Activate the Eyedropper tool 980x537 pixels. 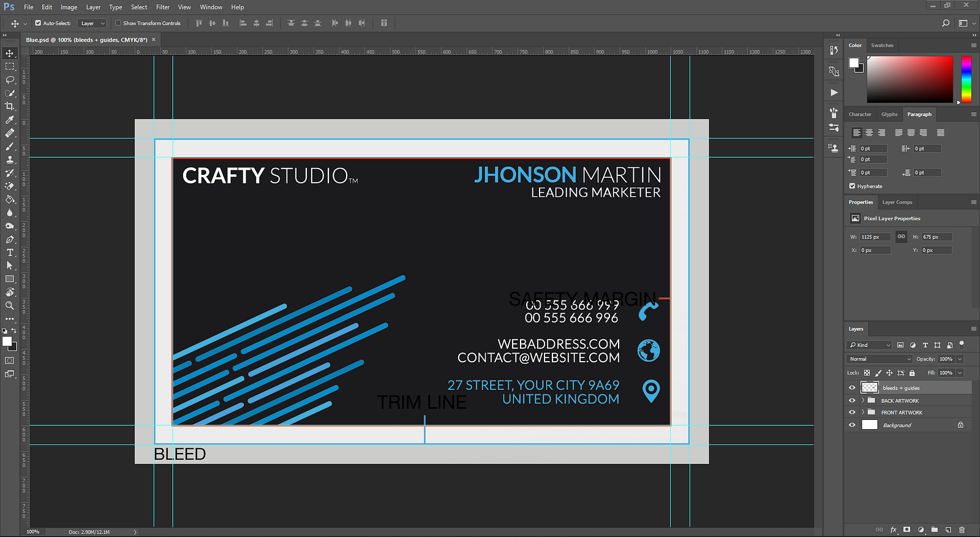[10, 120]
